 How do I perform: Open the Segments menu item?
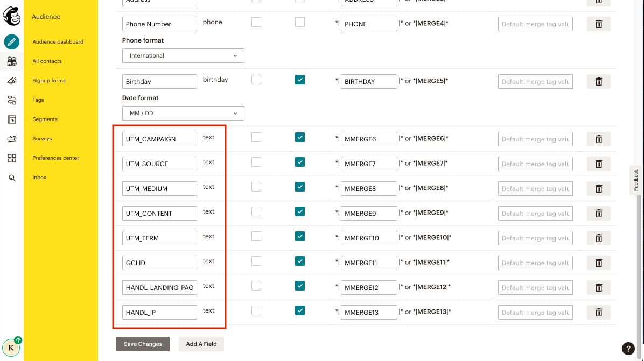45,119
